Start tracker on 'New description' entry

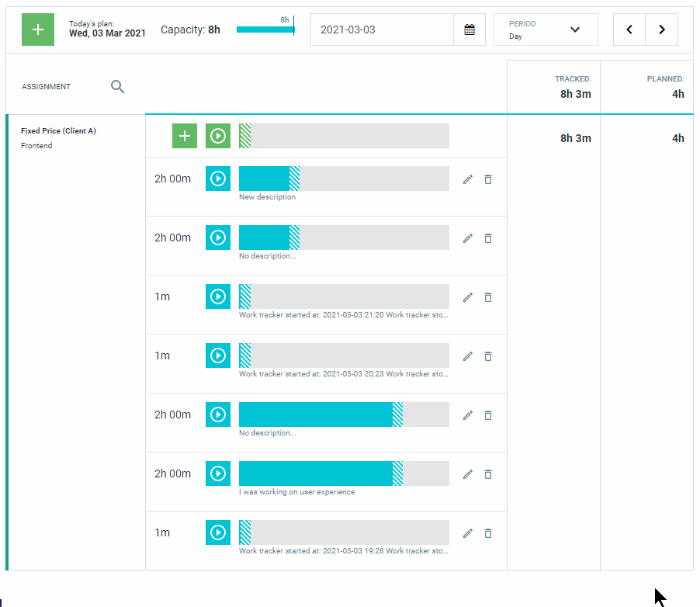(218, 179)
